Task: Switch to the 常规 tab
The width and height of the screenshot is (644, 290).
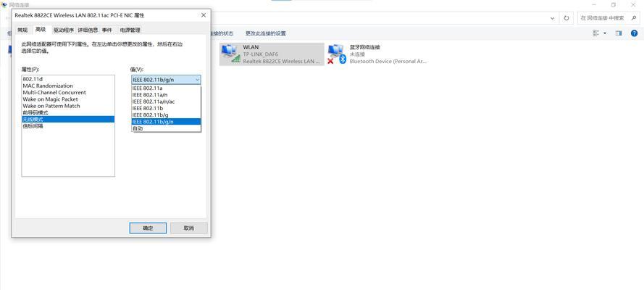Action: 22,30
